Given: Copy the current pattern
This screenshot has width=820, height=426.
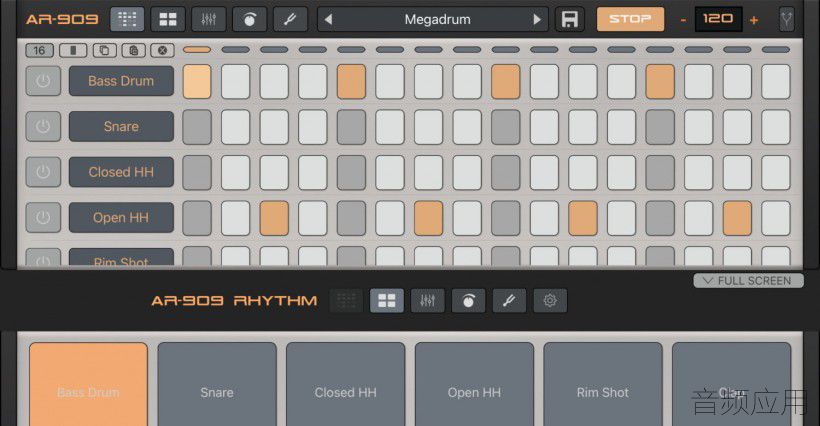Looking at the screenshot, I should (105, 51).
